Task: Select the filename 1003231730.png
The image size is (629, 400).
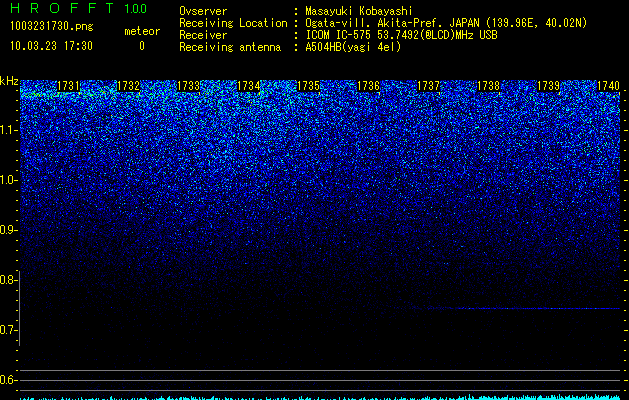Action: tap(52, 26)
